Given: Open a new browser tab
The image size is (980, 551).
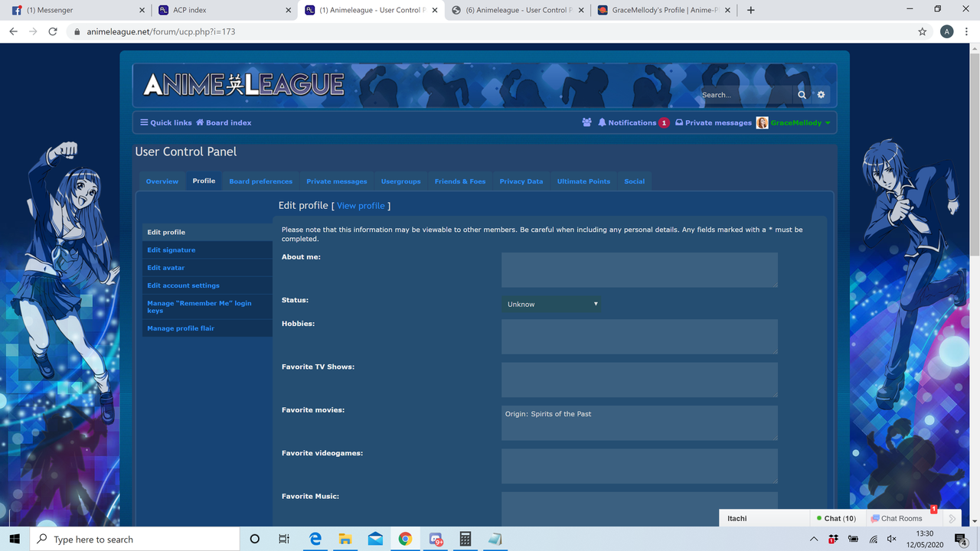Looking at the screenshot, I should [750, 10].
